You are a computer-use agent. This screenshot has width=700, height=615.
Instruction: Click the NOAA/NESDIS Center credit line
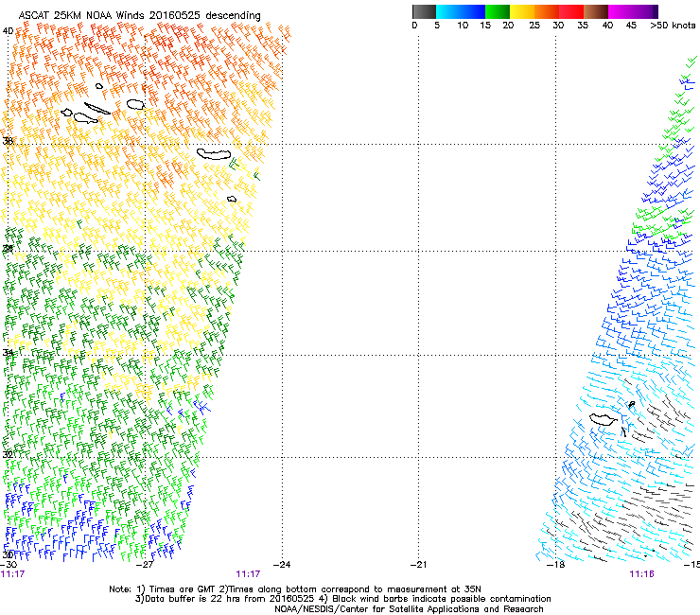coord(409,609)
